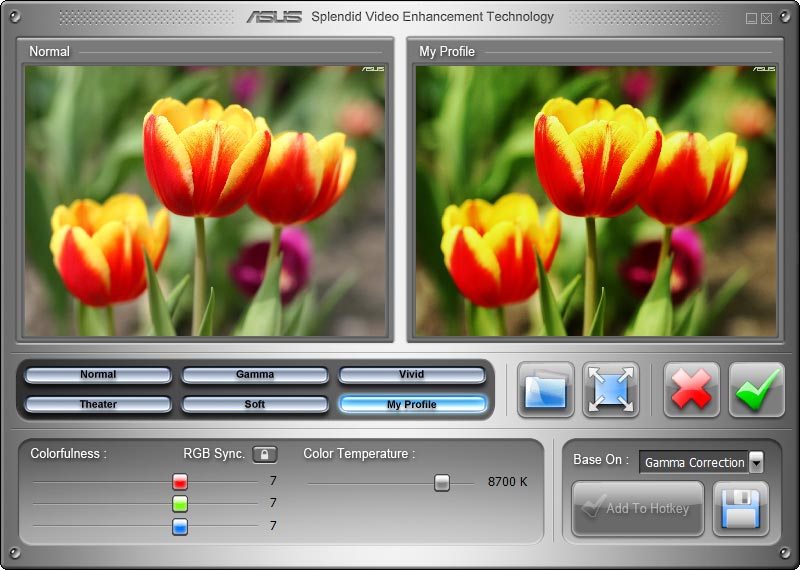
Task: Select the My Profile mode button
Action: point(412,404)
